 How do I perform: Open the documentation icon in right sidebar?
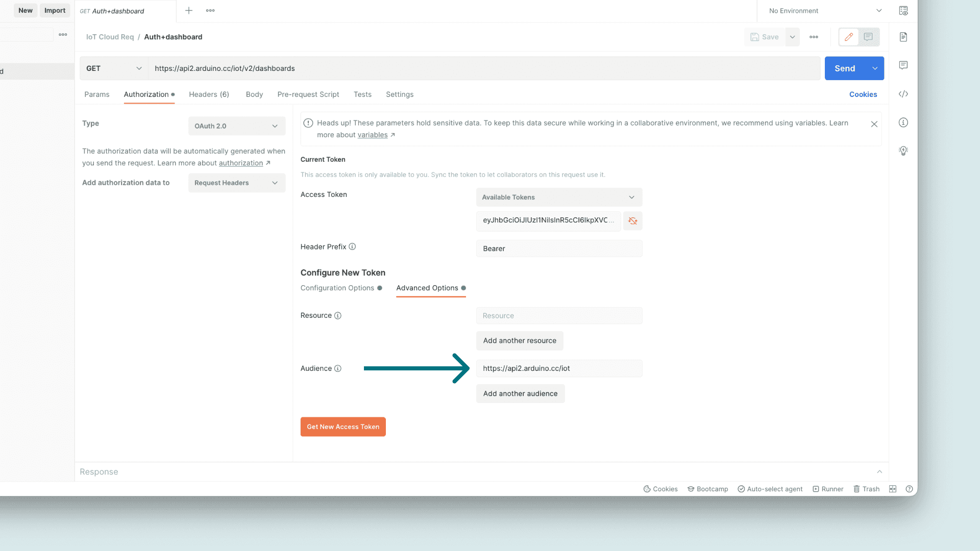[903, 37]
